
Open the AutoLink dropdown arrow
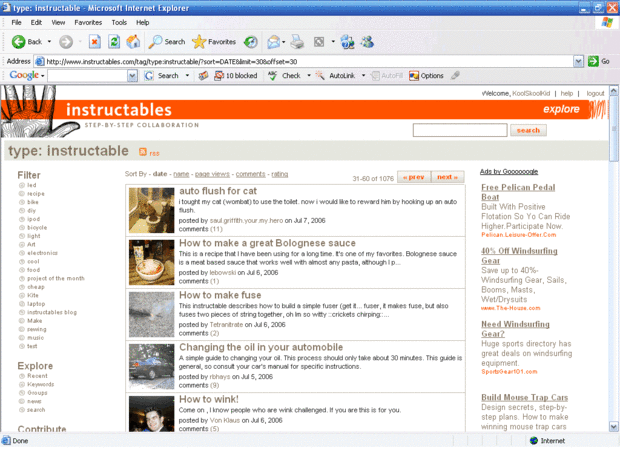point(363,76)
